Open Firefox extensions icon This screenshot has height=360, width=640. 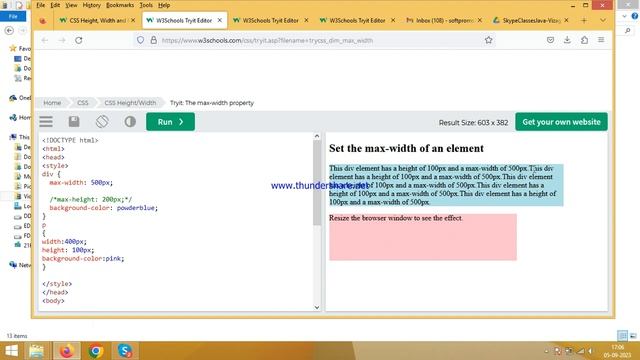tap(584, 40)
